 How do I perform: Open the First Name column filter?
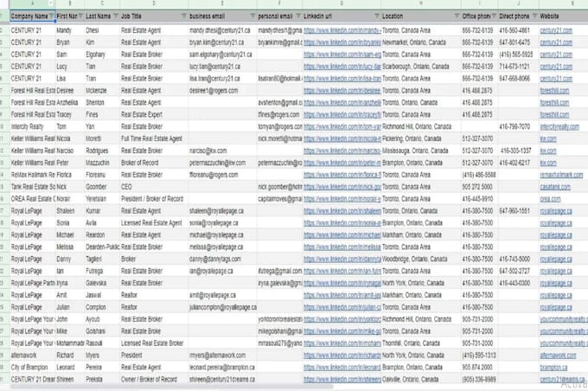point(80,16)
